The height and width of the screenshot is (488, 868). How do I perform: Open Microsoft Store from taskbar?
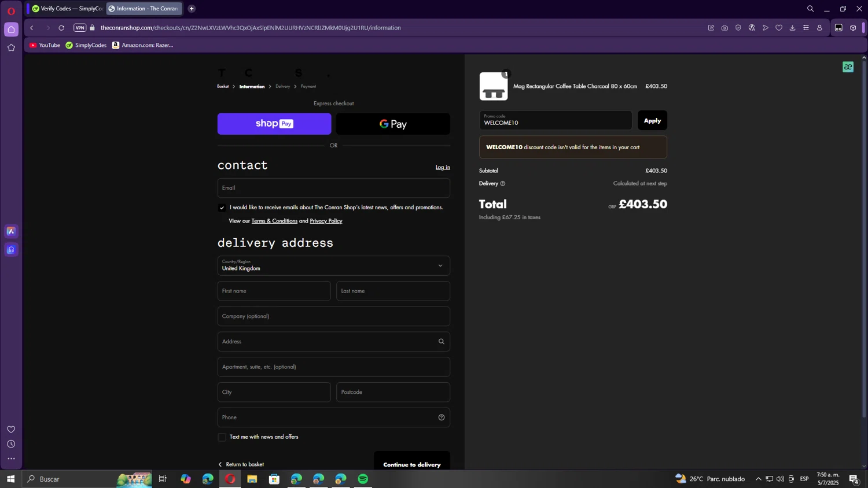(274, 479)
